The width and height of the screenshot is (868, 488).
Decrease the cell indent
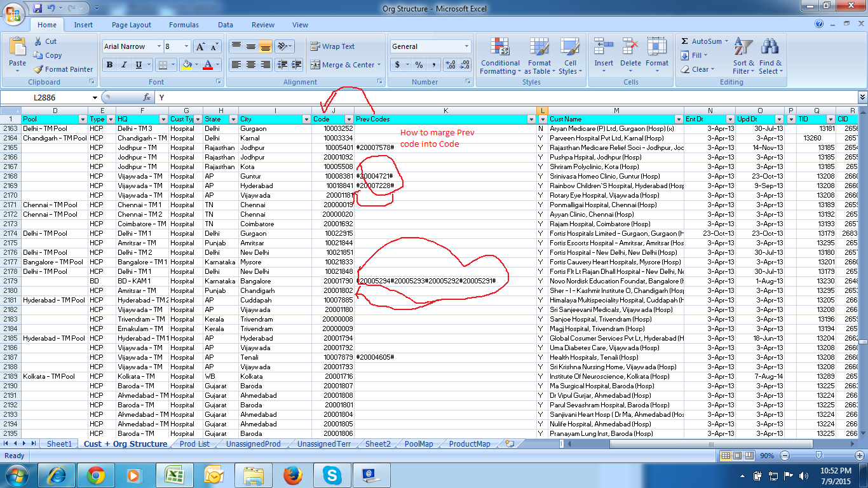click(x=281, y=65)
